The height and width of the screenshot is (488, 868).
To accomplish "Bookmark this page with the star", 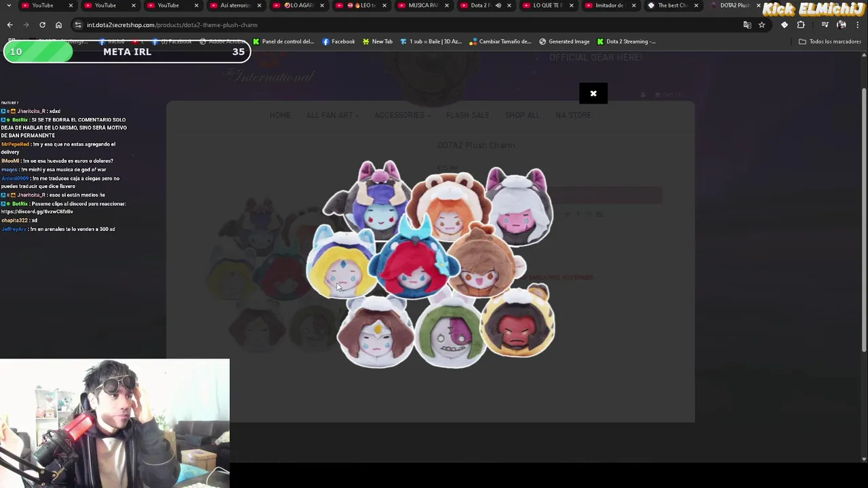I will pos(762,25).
